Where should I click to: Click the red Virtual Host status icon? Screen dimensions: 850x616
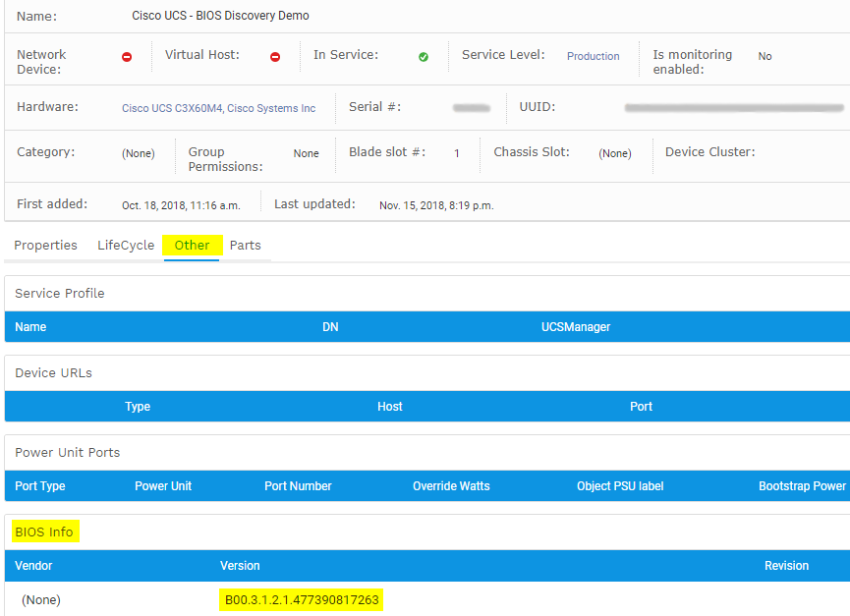(275, 57)
